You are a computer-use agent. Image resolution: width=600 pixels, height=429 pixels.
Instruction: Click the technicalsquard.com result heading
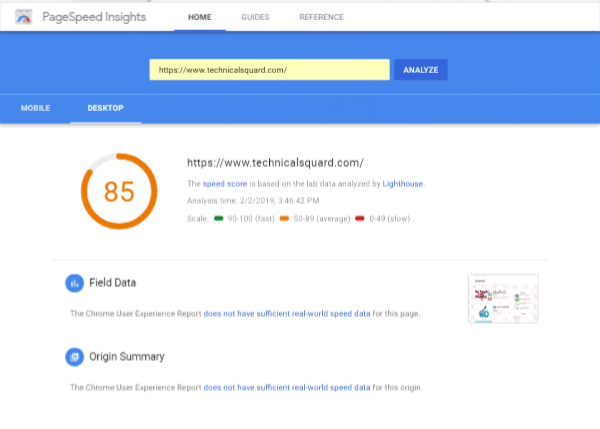pyautogui.click(x=276, y=163)
